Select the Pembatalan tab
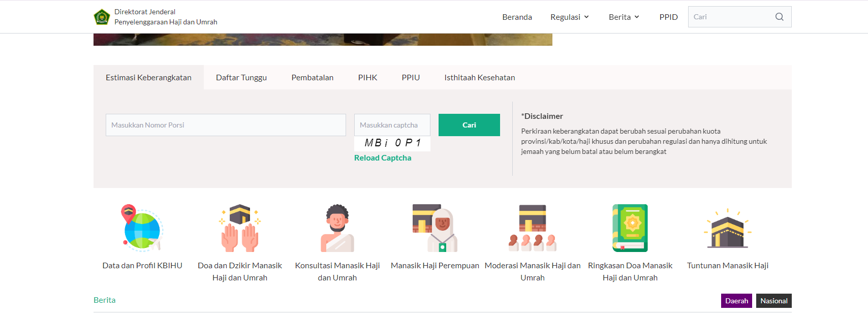Screen dimensions: 868x316 pyautogui.click(x=313, y=78)
